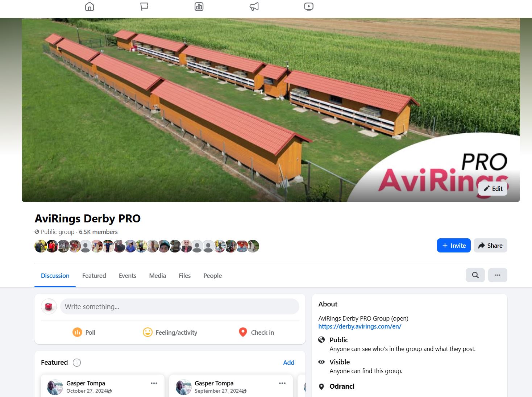Click the Odranci location pin icon
532x397 pixels.
[321, 386]
